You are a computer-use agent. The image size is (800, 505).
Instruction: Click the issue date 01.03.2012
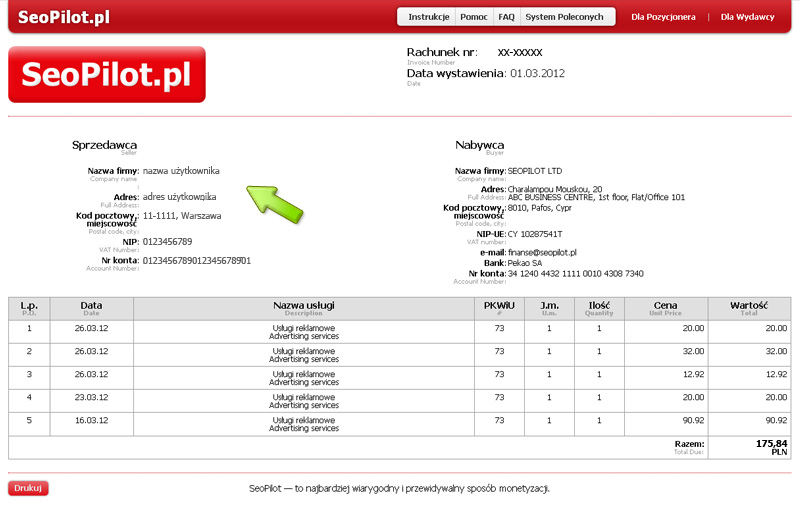537,73
